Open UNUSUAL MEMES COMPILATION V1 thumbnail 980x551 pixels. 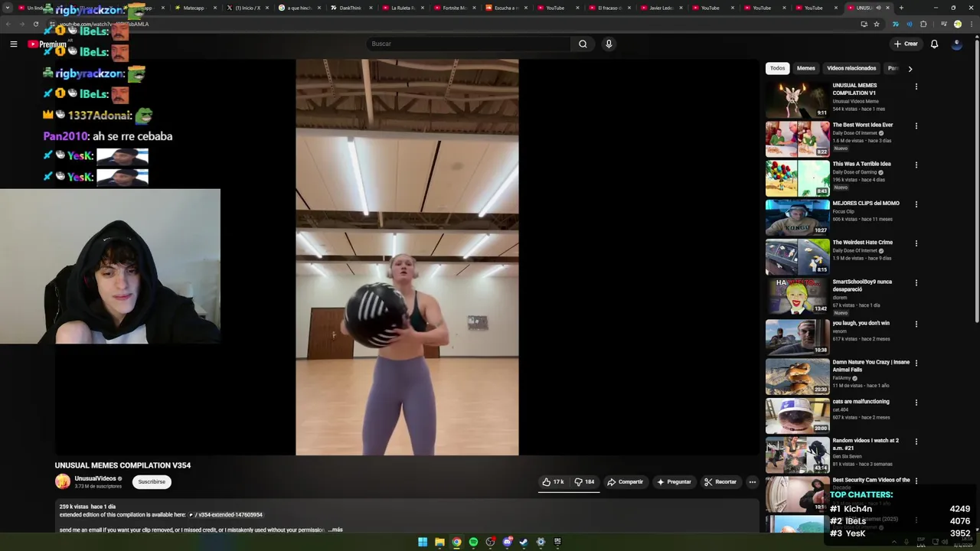[x=797, y=99]
